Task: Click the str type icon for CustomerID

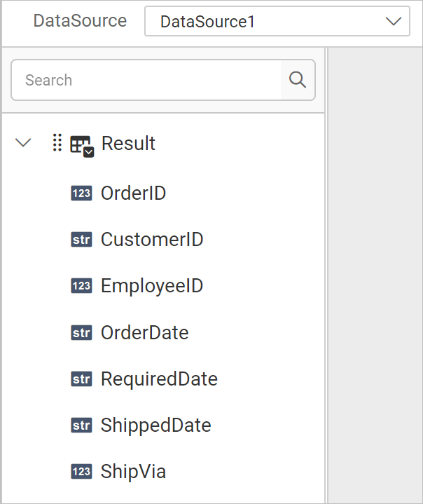Action: click(x=81, y=240)
